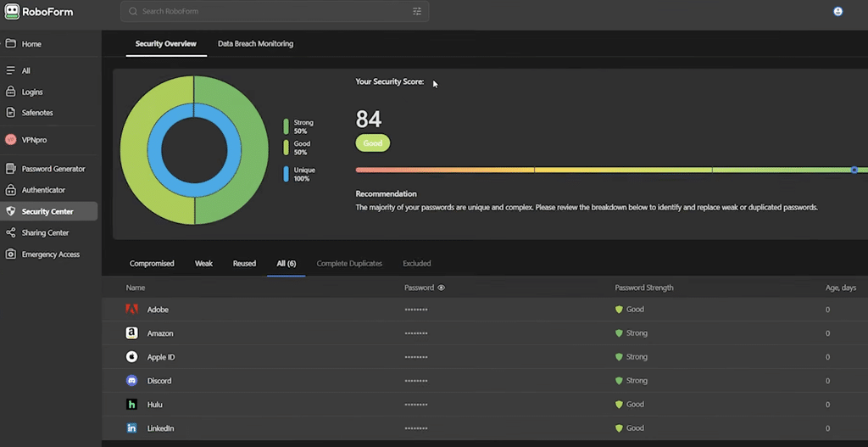Click the Sharing Center share icon

[10, 232]
